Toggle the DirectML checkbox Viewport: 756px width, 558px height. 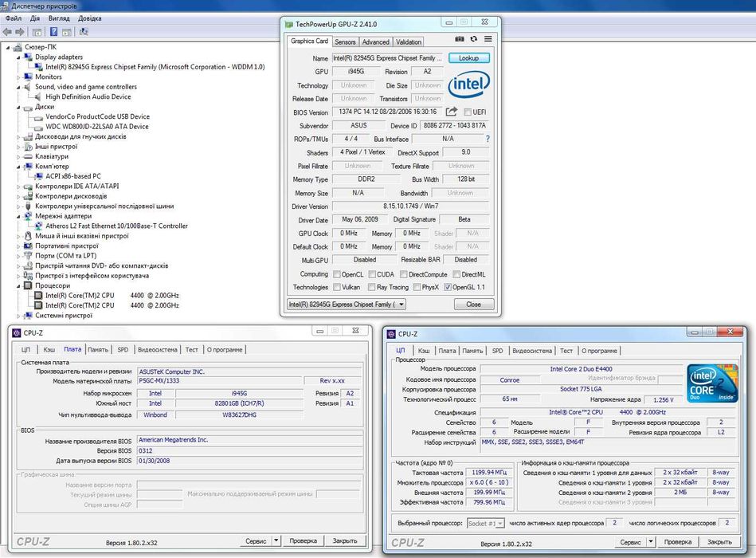[x=456, y=274]
